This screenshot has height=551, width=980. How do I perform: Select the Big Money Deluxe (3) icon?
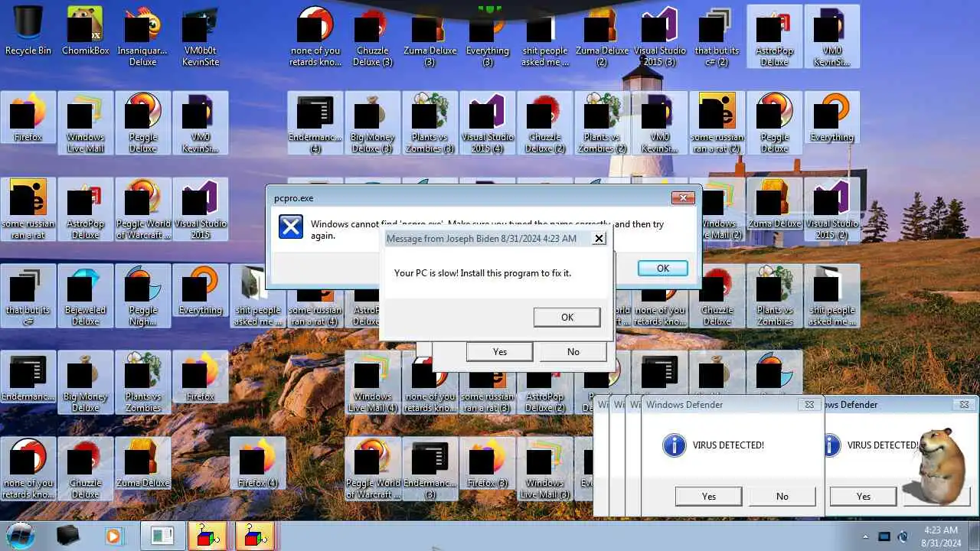click(372, 122)
